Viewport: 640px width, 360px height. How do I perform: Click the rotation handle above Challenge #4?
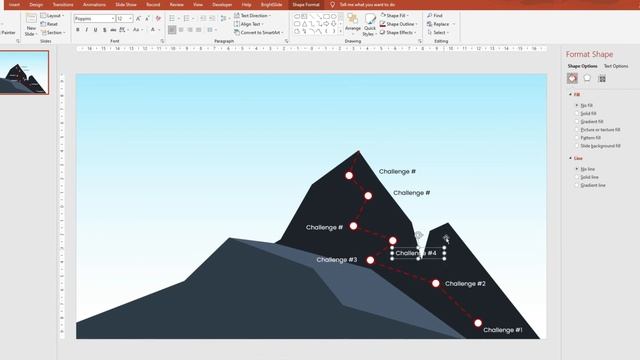coord(418,235)
